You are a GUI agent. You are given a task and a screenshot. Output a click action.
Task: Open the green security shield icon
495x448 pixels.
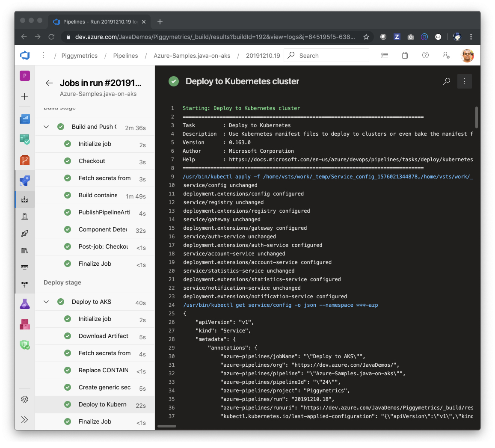tap(25, 344)
